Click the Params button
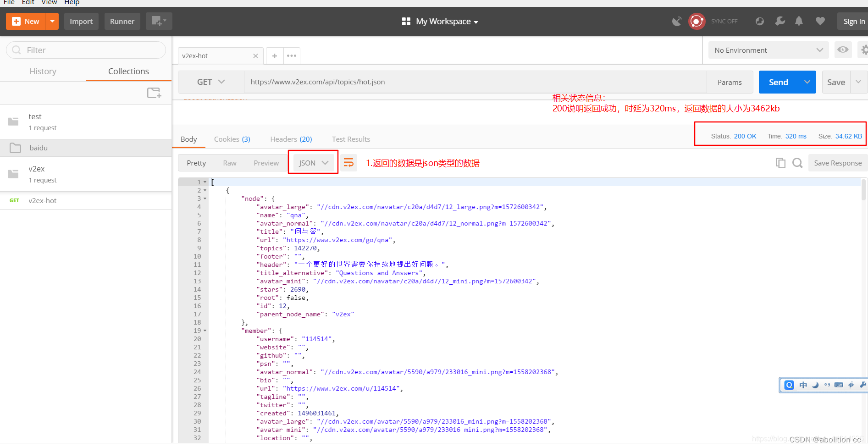The width and height of the screenshot is (868, 447). point(730,82)
